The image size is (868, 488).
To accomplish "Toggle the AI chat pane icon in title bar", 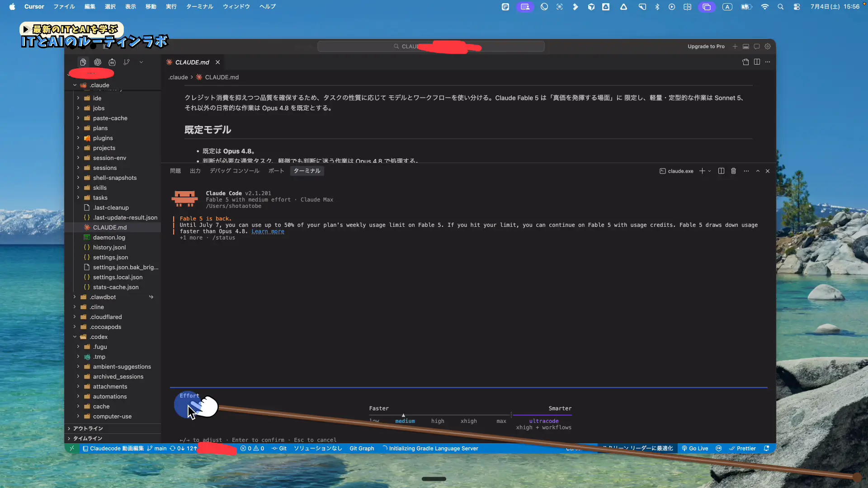I will [757, 47].
